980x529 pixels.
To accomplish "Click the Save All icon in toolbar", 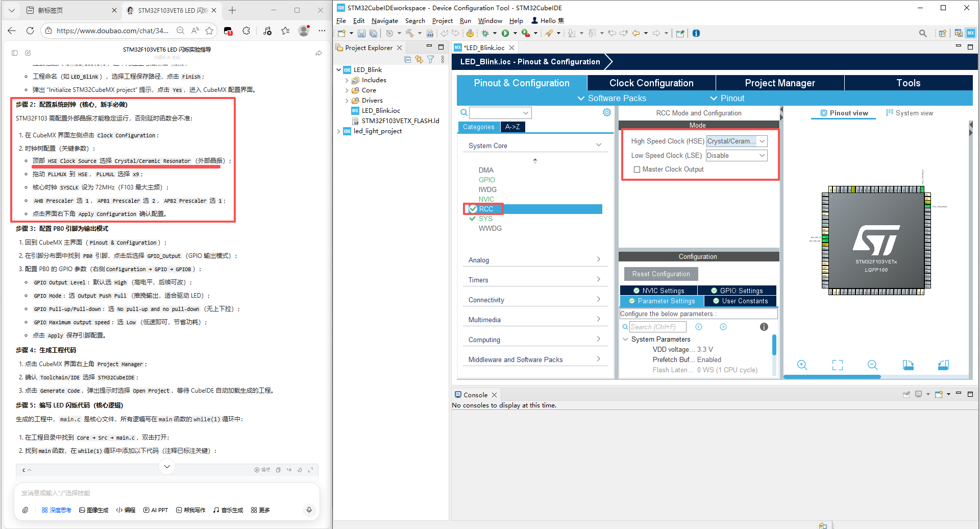I will 374,33.
